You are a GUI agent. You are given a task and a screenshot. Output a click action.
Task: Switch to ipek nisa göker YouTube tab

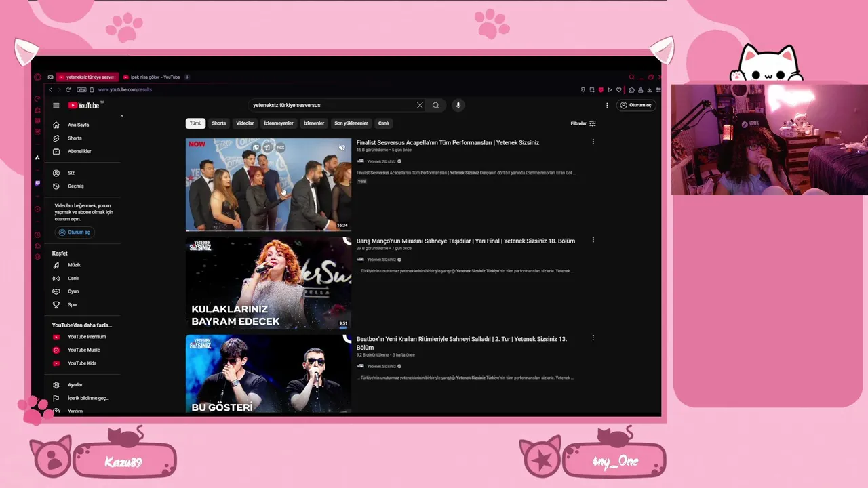(x=151, y=77)
